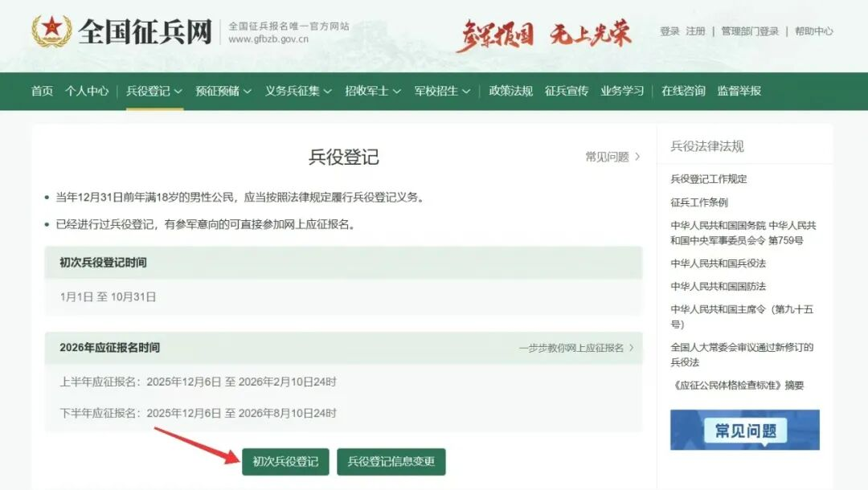The height and width of the screenshot is (490, 868).
Task: Open 管理部门登录 link
Action: [x=750, y=31]
